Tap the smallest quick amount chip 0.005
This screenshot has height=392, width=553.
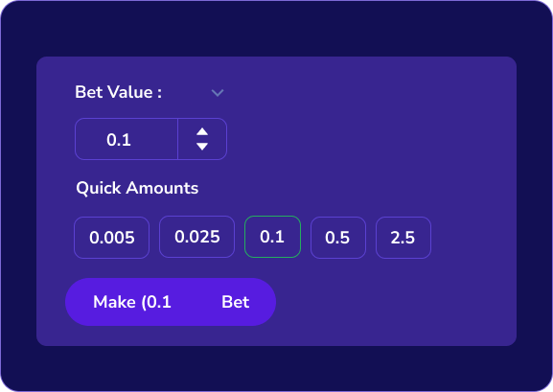pos(111,238)
